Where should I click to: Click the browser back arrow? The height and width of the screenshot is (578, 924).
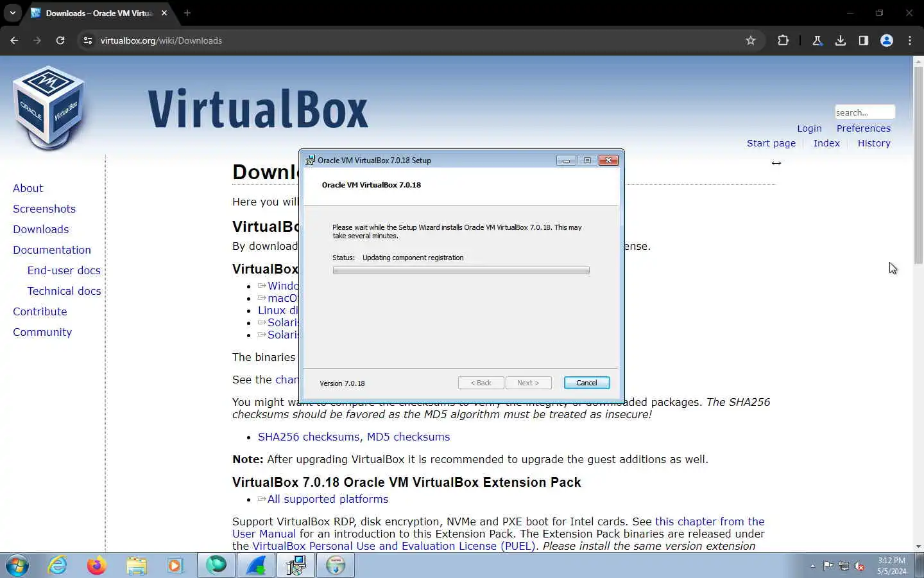14,40
